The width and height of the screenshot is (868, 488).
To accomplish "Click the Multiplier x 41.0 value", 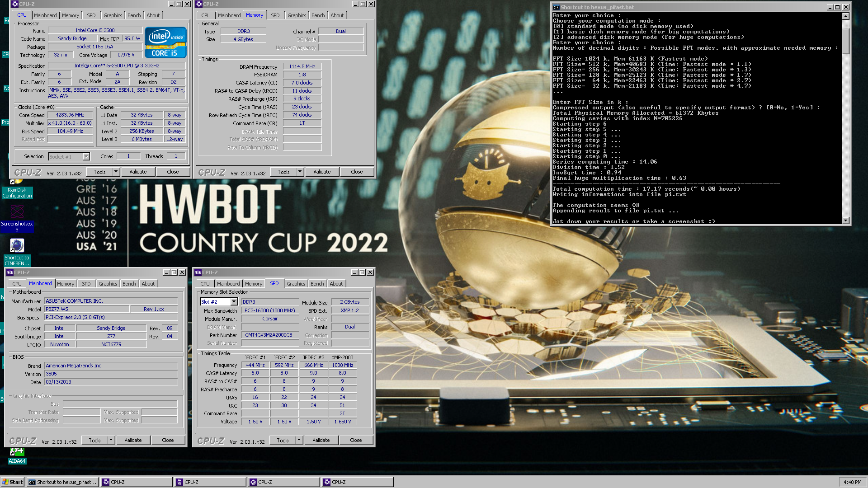I will click(70, 123).
